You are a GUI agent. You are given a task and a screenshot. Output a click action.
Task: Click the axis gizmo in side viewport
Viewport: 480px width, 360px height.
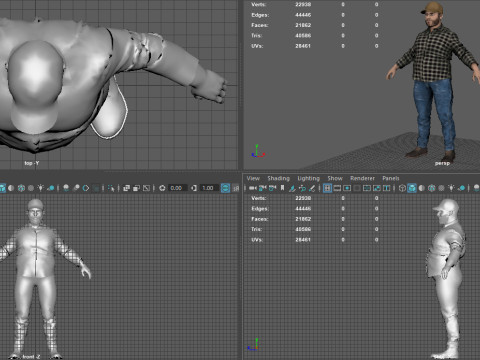pos(253,345)
